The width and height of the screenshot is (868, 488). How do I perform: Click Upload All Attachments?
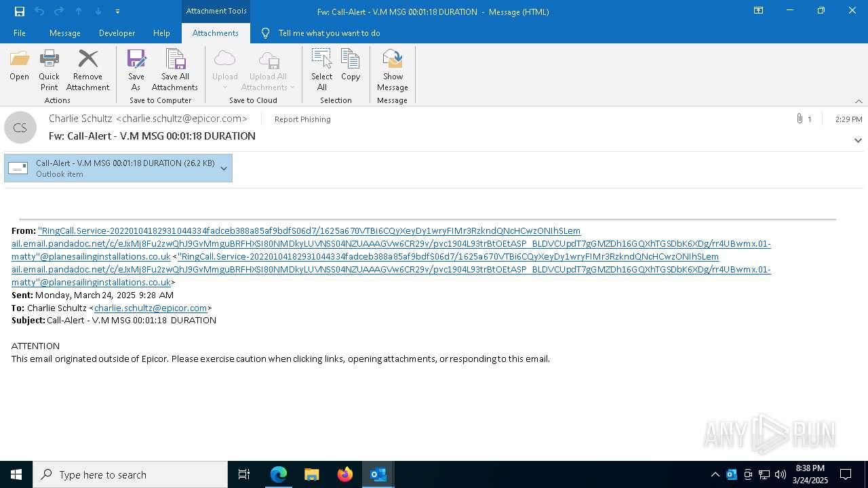click(268, 70)
